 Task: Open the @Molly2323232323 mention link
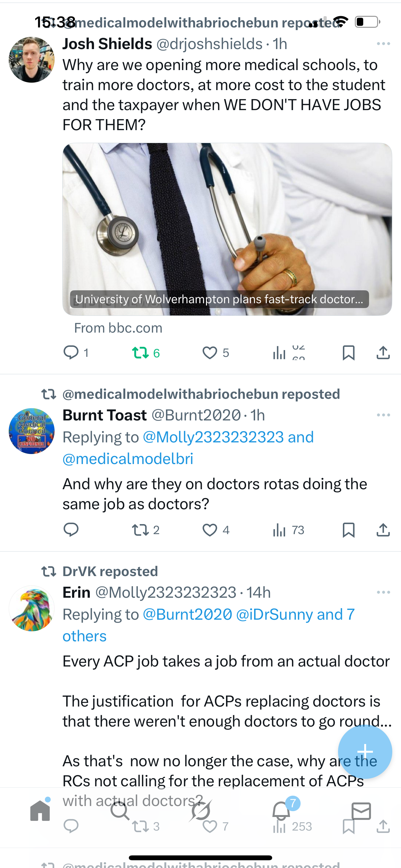coord(213,437)
